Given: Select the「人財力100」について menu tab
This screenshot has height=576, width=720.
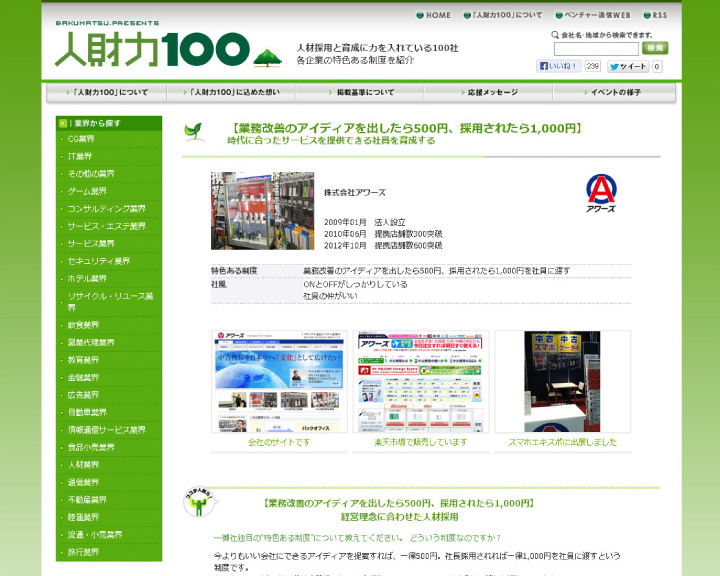Looking at the screenshot, I should coord(107,92).
